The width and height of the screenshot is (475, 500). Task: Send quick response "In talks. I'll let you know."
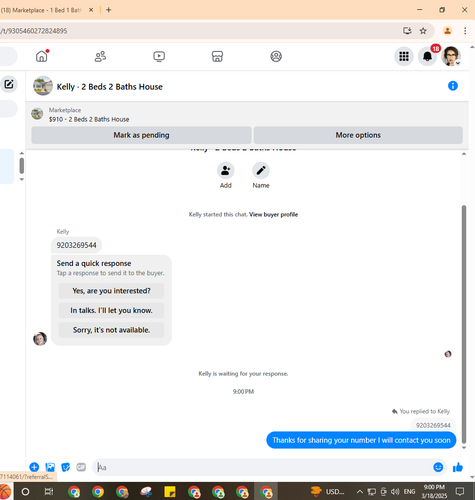(111, 310)
